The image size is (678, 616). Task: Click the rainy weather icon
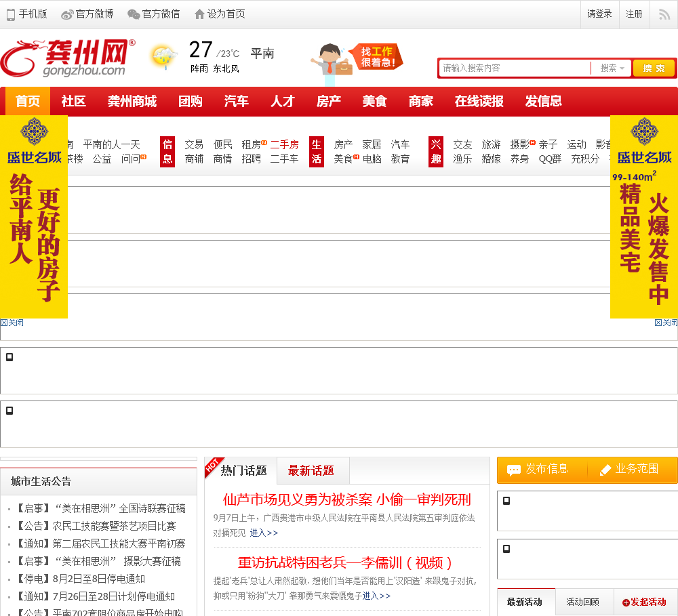point(164,57)
